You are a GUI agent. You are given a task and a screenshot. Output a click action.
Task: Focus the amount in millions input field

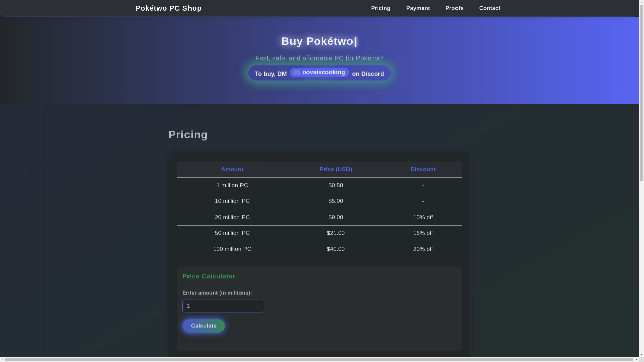pos(223,306)
